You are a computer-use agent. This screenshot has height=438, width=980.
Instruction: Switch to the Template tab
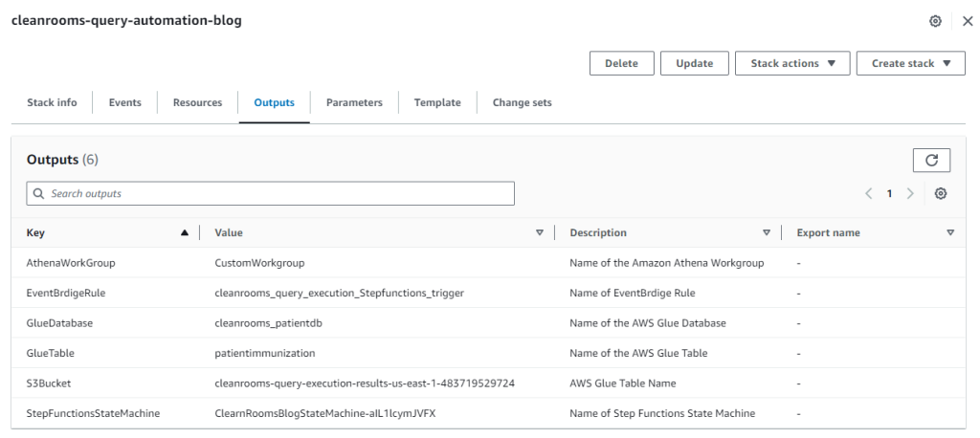click(x=437, y=102)
